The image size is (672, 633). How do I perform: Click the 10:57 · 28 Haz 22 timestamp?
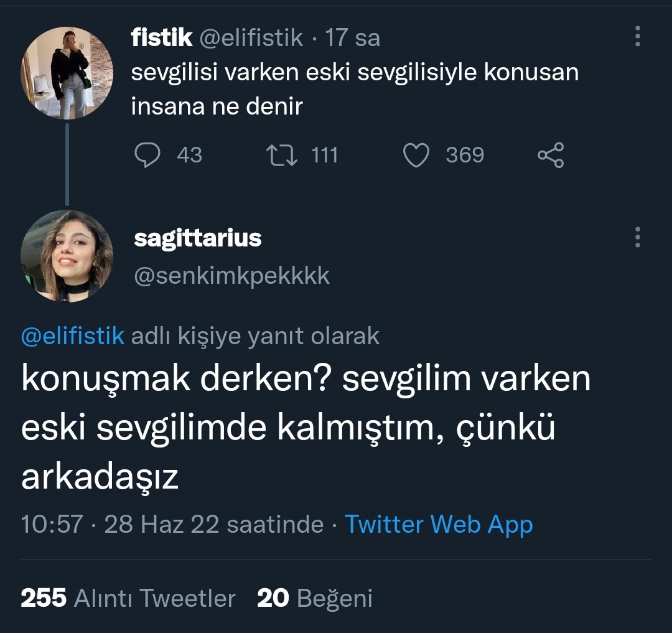[x=172, y=524]
